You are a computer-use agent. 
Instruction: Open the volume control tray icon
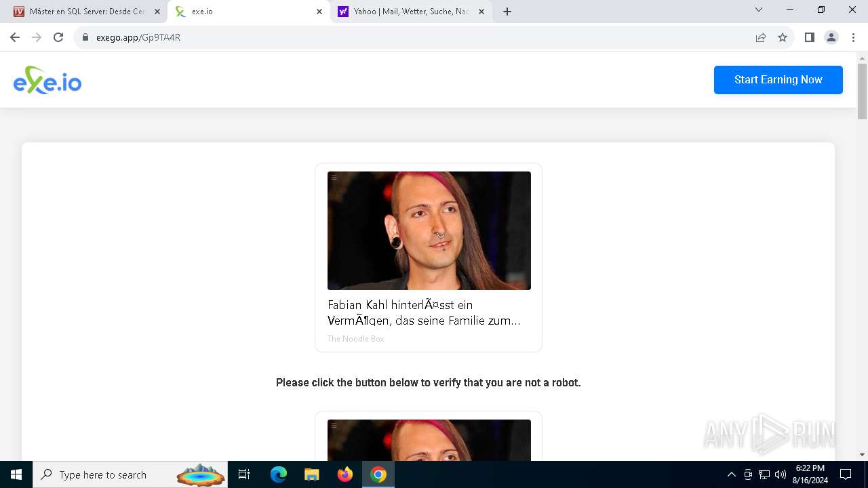pos(781,474)
